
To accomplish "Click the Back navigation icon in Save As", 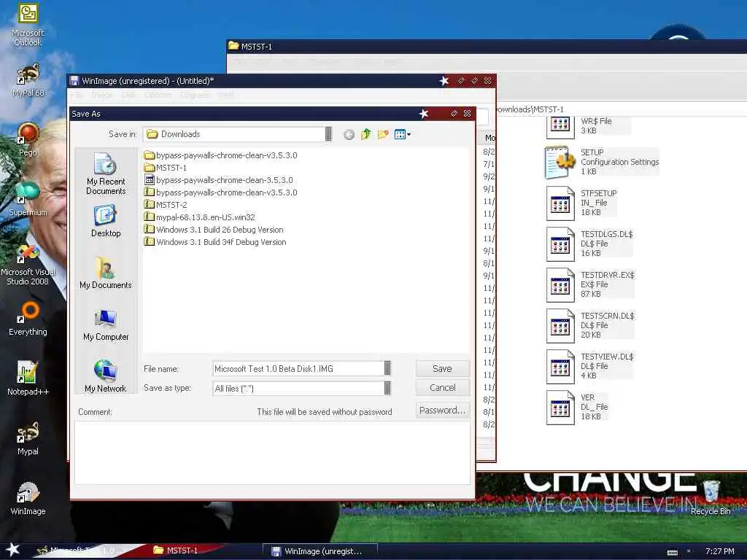I will tap(349, 135).
